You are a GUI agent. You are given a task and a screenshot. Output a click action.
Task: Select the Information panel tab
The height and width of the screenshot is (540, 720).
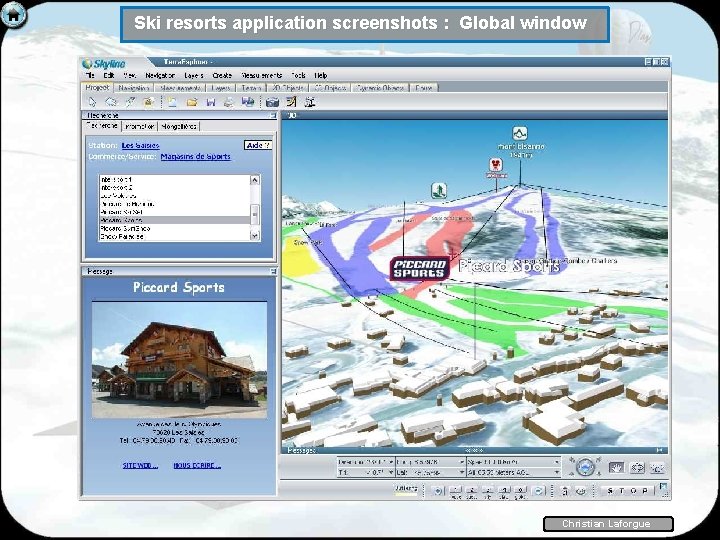point(140,126)
